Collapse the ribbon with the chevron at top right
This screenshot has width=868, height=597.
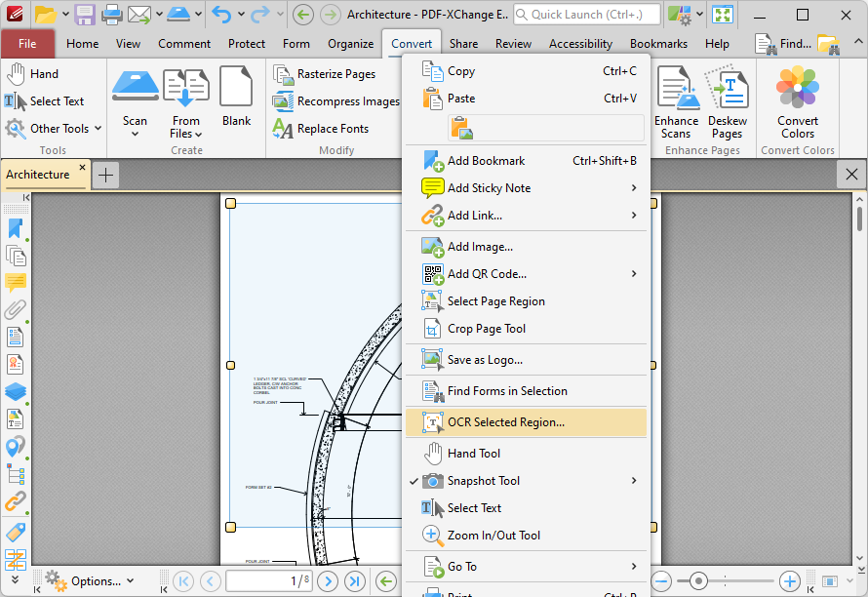pyautogui.click(x=857, y=42)
